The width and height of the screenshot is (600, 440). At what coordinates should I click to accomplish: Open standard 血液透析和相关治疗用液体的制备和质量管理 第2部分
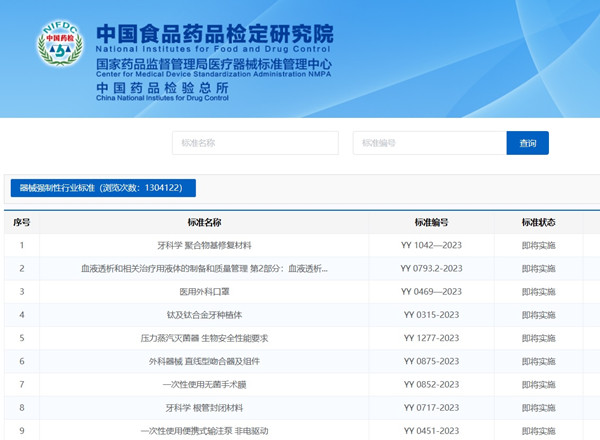click(x=204, y=269)
